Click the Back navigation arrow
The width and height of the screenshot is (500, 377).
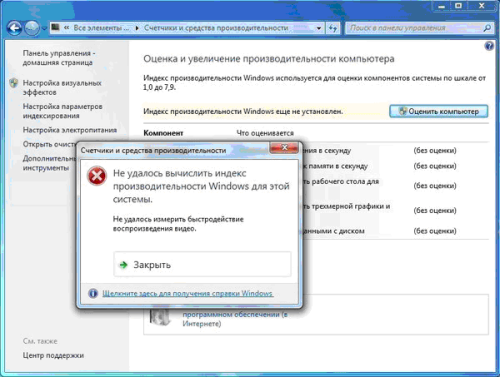coord(14,28)
